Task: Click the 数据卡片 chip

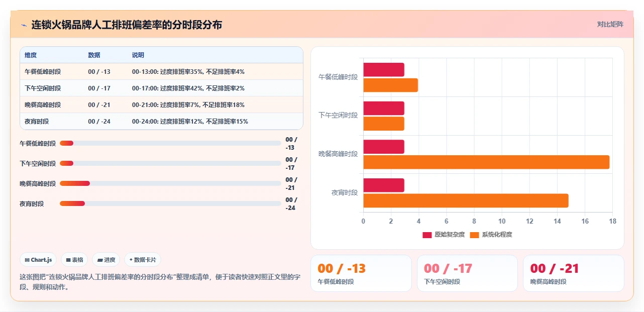Action: (143, 260)
